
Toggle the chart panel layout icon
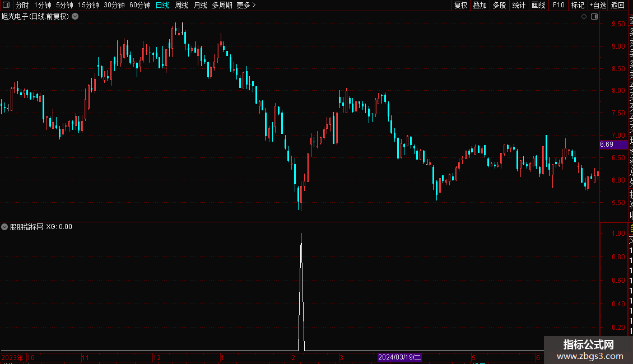click(x=594, y=17)
